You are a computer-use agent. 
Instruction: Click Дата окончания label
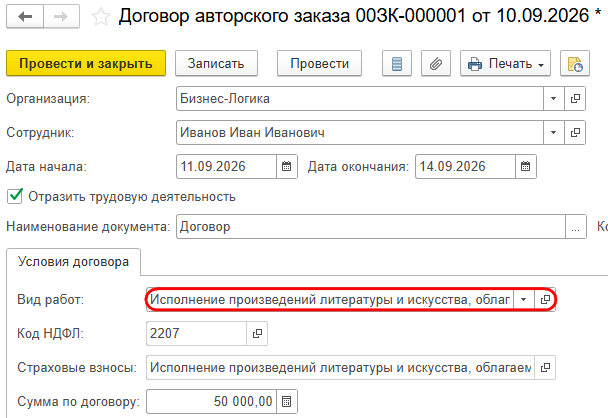tap(358, 167)
